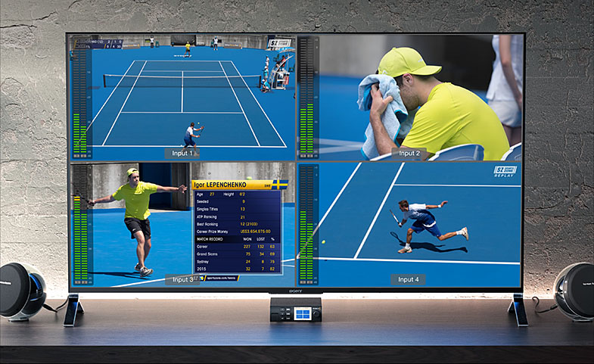
Task: Click the Best Ranking row
Action: (x=238, y=224)
